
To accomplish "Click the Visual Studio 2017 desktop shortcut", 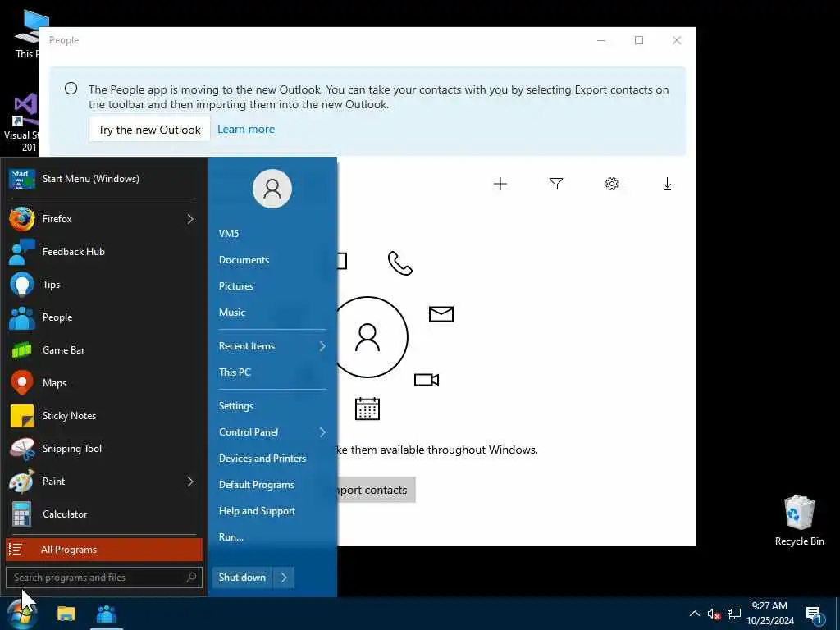I will click(x=21, y=122).
